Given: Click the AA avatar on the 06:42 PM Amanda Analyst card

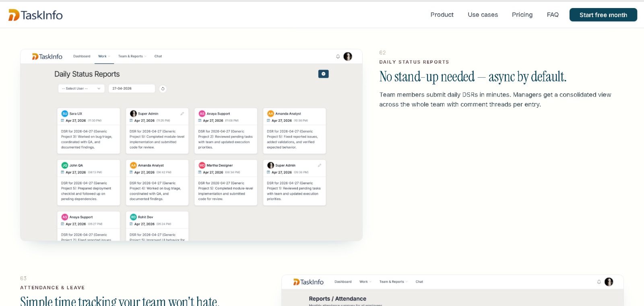Looking at the screenshot, I should (133, 165).
